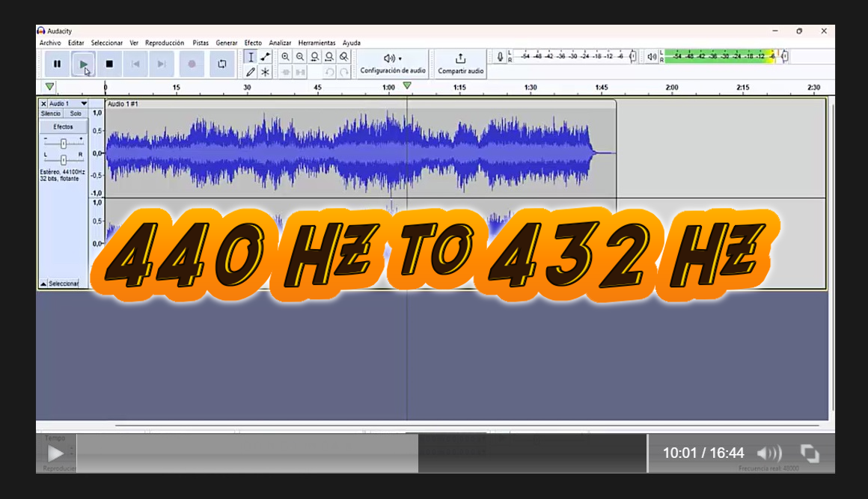Adjust the track L/R pan slider
The height and width of the screenshot is (499, 868).
coord(64,160)
